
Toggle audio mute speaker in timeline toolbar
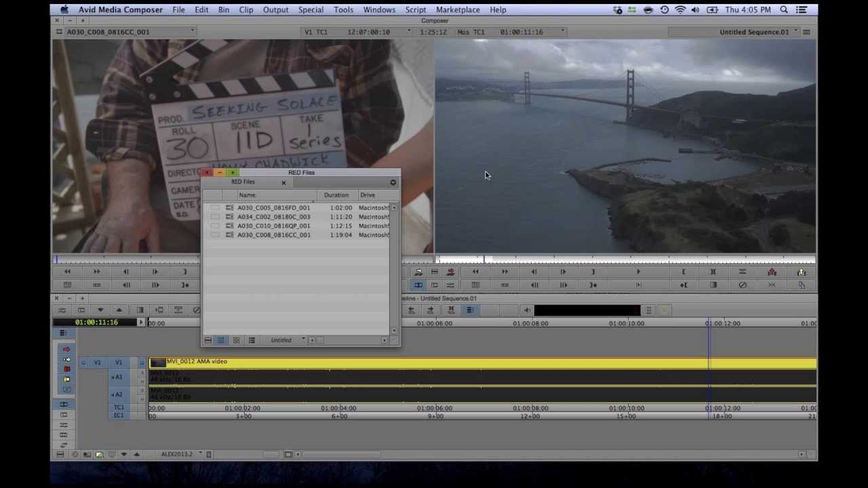click(x=527, y=310)
